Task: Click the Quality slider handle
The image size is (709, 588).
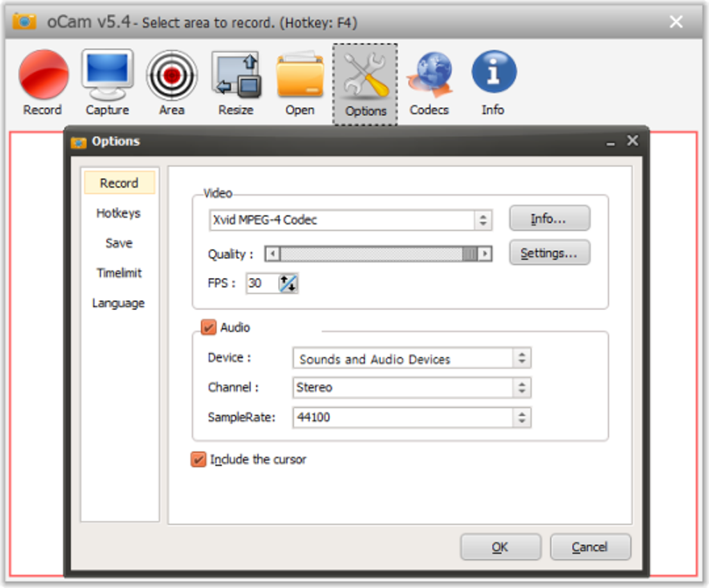Action: [470, 254]
